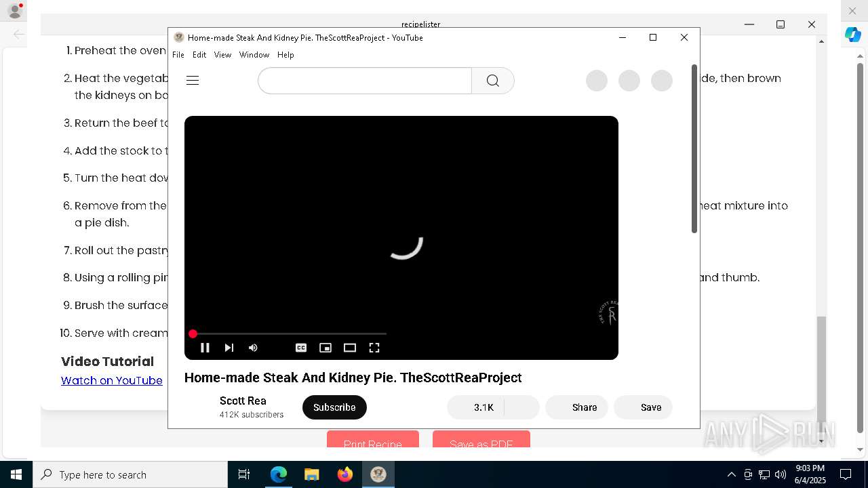Switch to theater mode view

pos(350,348)
